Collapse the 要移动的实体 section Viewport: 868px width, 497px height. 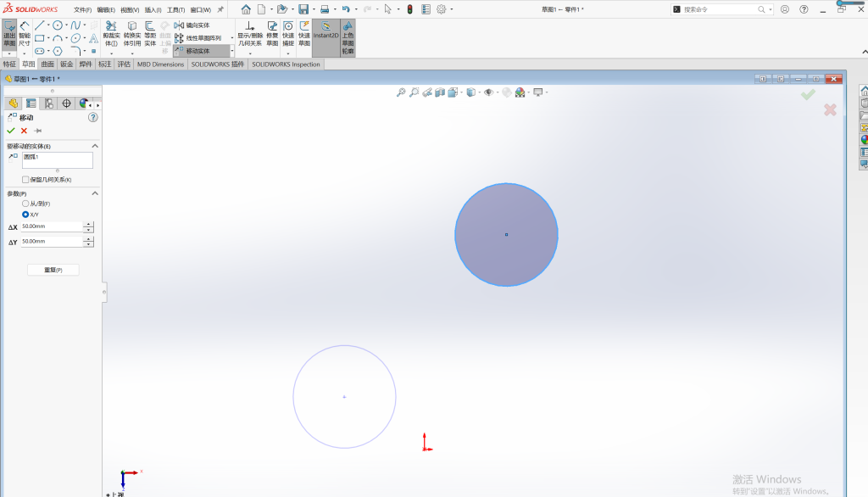tap(95, 146)
